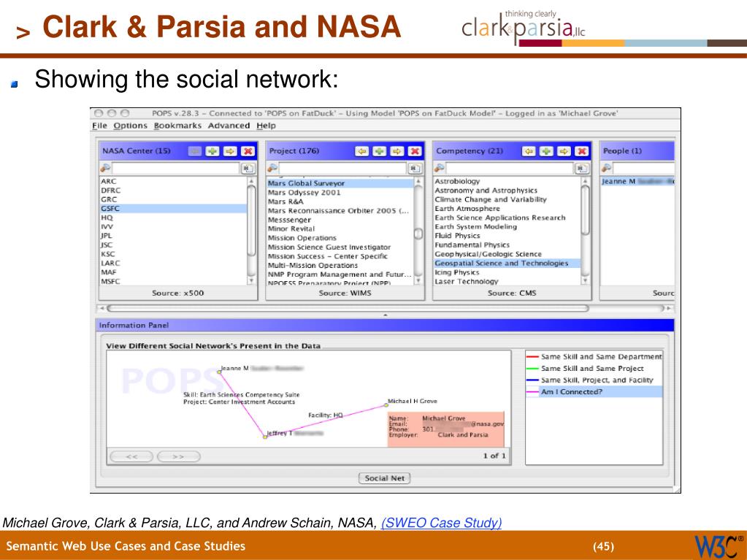The image size is (747, 560).
Task: Open the SWEO Case Study link
Action: 441,523
